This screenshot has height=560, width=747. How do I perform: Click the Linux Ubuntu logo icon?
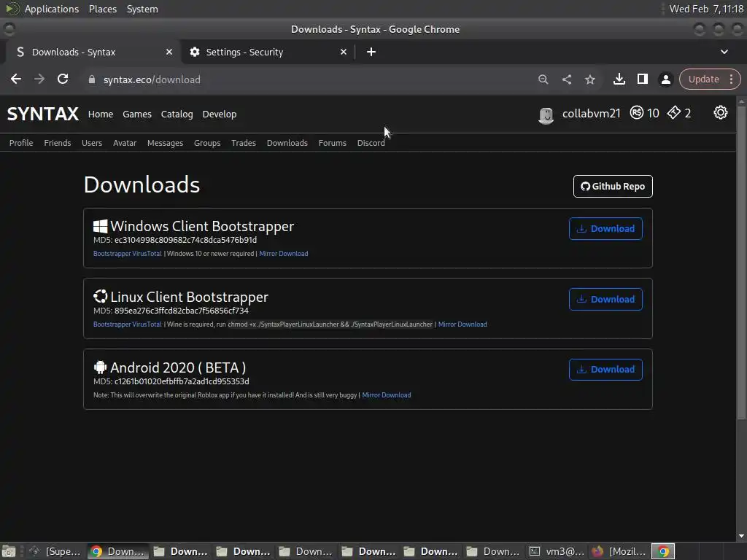[x=100, y=296]
